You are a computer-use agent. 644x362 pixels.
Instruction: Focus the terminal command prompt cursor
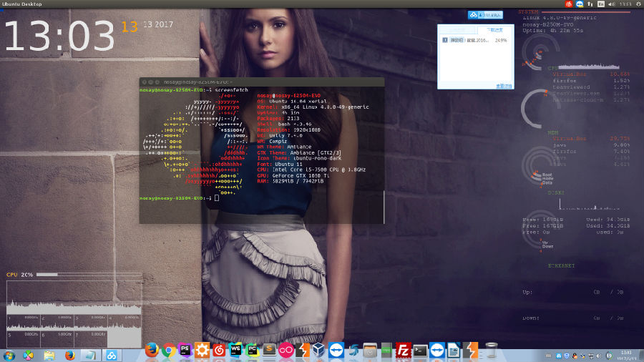(217, 198)
